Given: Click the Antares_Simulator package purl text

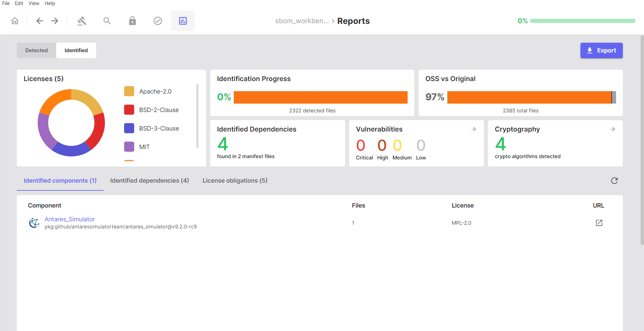Looking at the screenshot, I should pyautogui.click(x=121, y=227).
